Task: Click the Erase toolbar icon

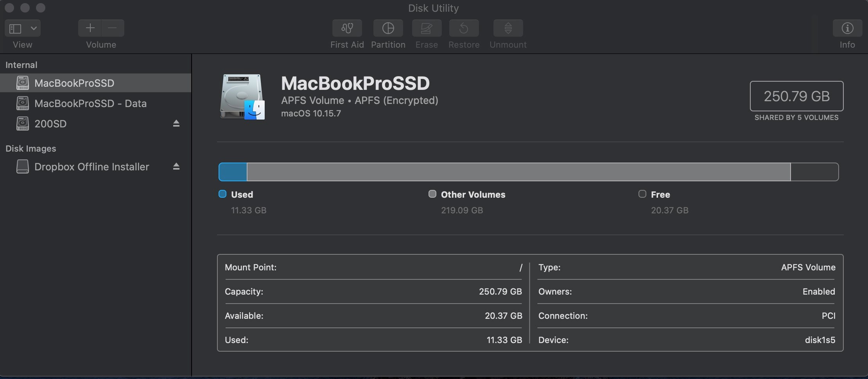Action: pos(427,28)
